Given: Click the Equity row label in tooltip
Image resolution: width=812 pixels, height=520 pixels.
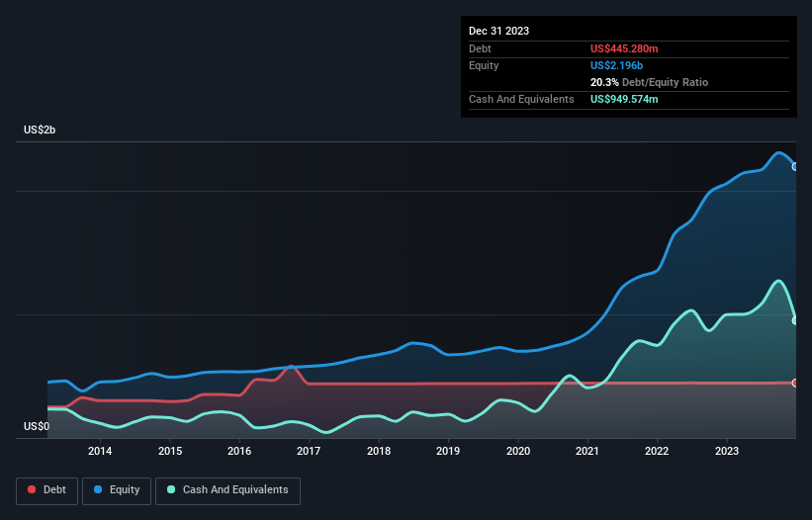Looking at the screenshot, I should [484, 65].
